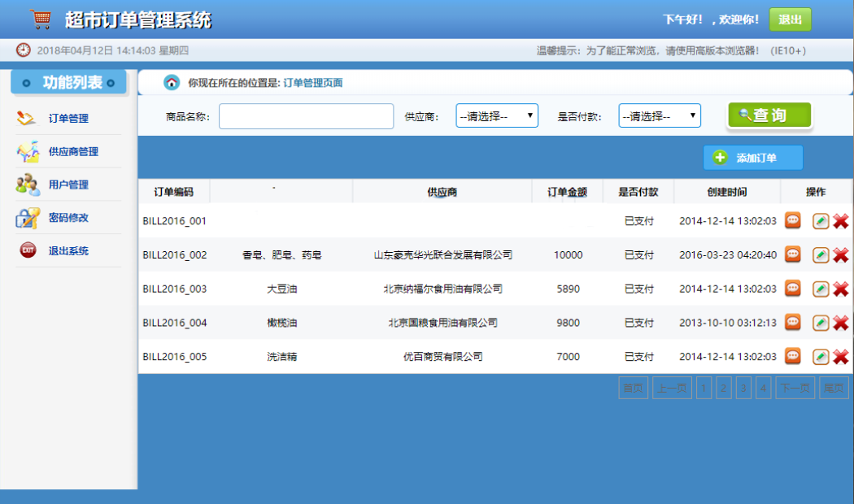Delete order BILL2016_003 with red X
The image size is (854, 504).
tap(841, 289)
